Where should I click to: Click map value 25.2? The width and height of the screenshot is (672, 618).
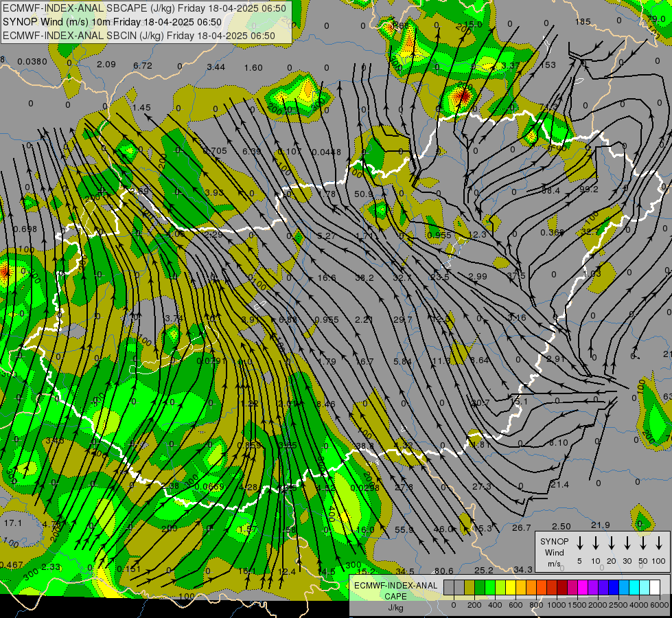click(484, 570)
